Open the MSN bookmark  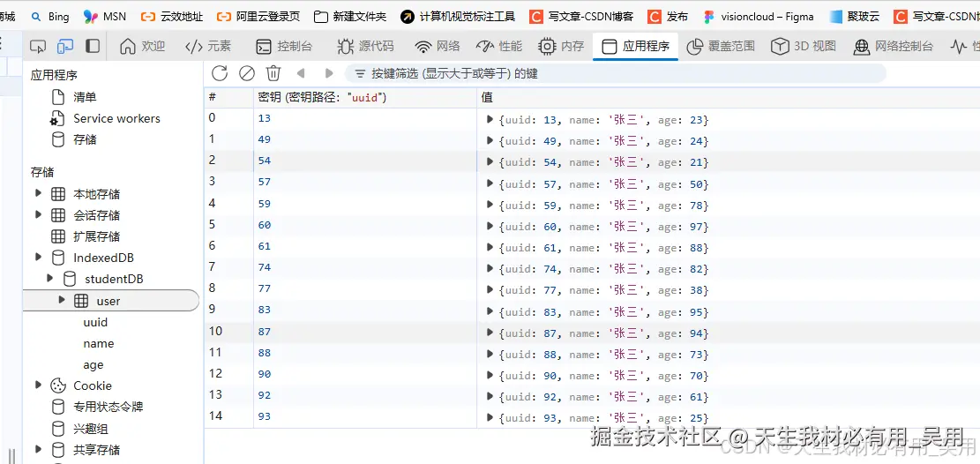pyautogui.click(x=105, y=16)
